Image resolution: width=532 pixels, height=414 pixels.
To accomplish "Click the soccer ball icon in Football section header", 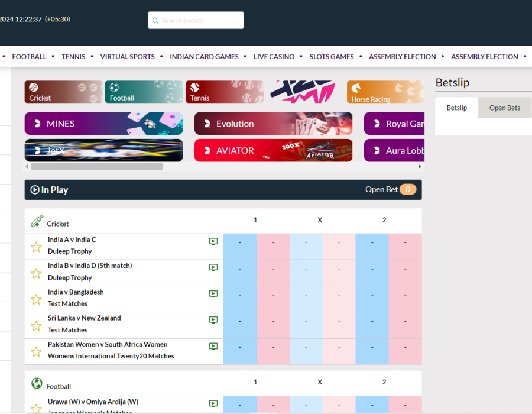I will coord(37,383).
